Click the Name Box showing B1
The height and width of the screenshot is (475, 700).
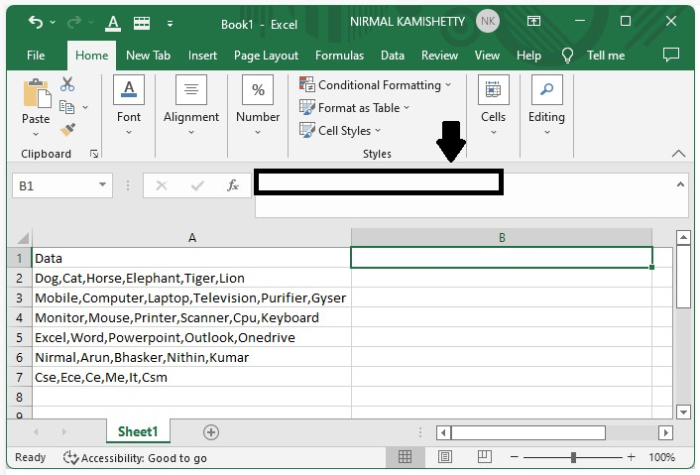pos(55,185)
